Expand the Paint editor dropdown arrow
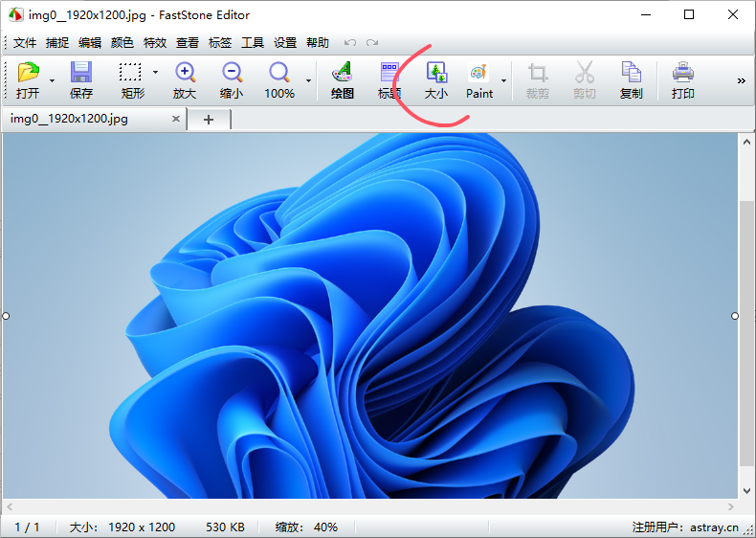The width and height of the screenshot is (756, 538). tap(503, 80)
